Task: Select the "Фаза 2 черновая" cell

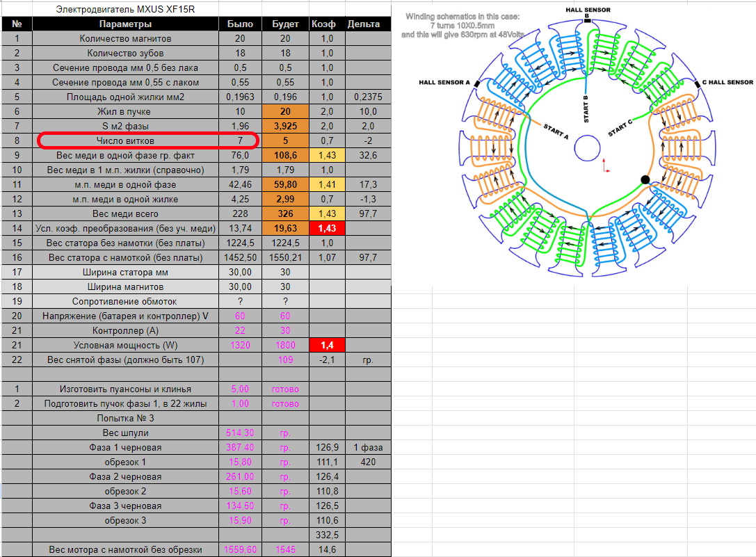Action: (125, 476)
